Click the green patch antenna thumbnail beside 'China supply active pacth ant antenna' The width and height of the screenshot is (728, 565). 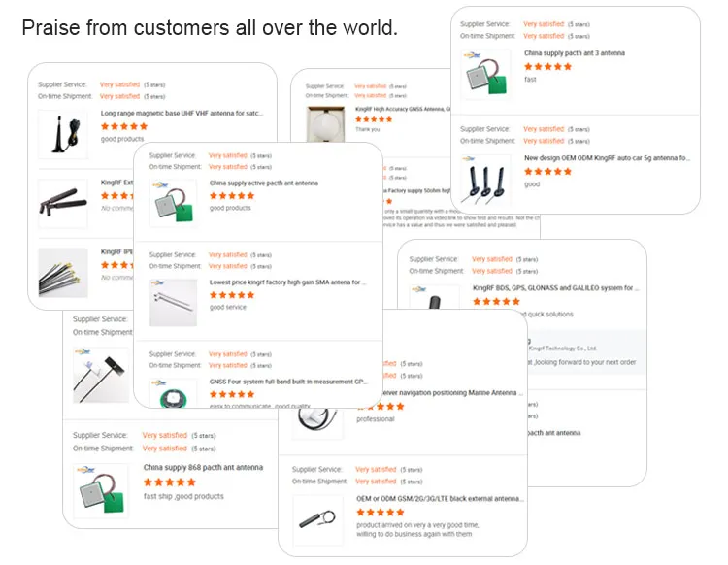coord(174,202)
